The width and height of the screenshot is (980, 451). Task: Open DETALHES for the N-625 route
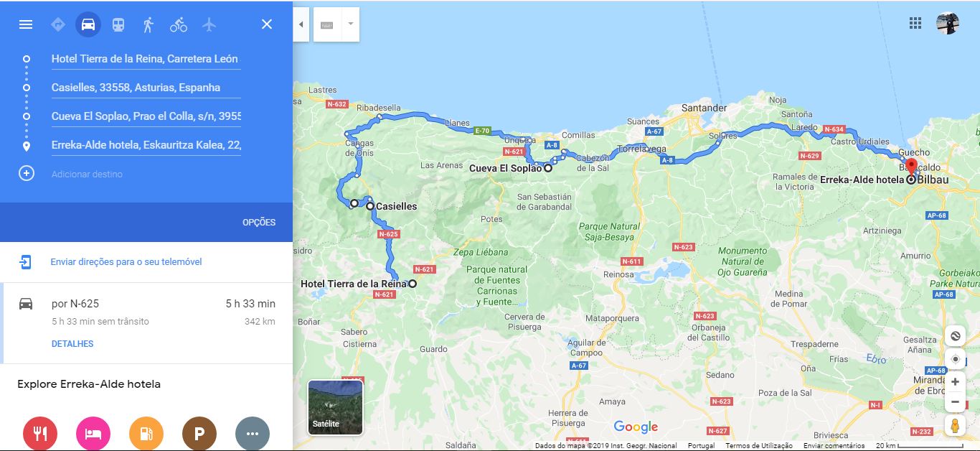coord(72,344)
